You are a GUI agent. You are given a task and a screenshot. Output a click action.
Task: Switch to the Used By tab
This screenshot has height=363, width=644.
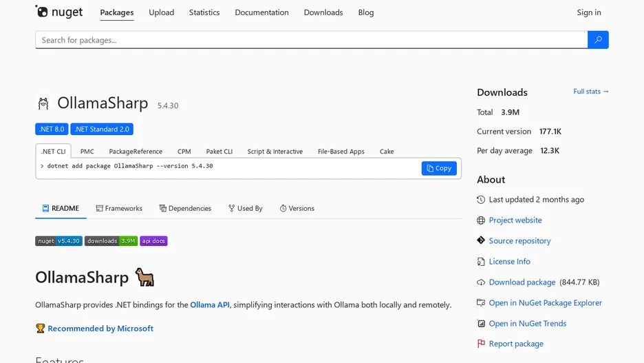246,209
